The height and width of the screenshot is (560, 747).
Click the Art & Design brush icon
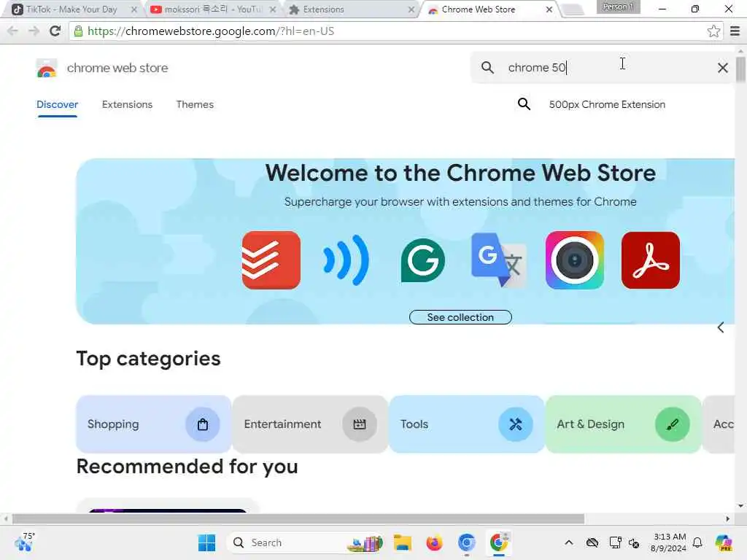(x=672, y=424)
